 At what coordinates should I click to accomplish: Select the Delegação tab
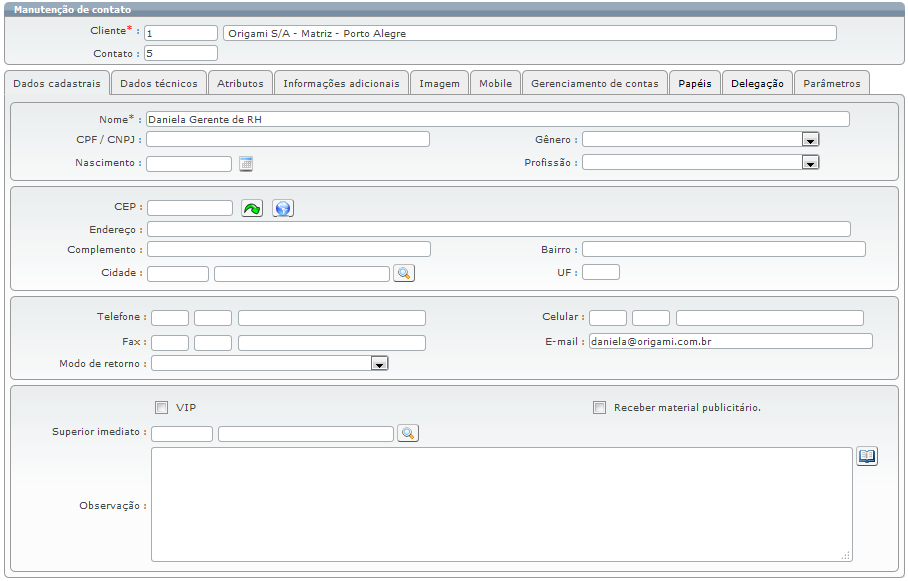(x=757, y=83)
